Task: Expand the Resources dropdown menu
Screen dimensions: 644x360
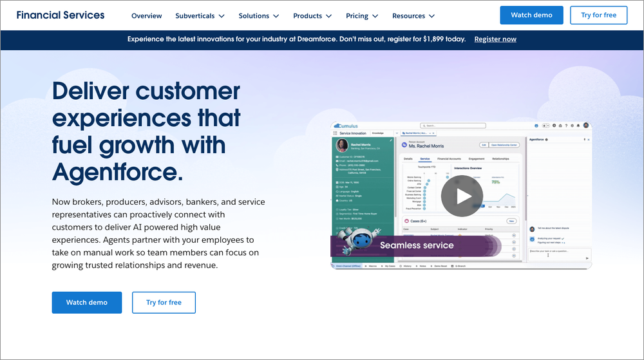Action: tap(413, 15)
